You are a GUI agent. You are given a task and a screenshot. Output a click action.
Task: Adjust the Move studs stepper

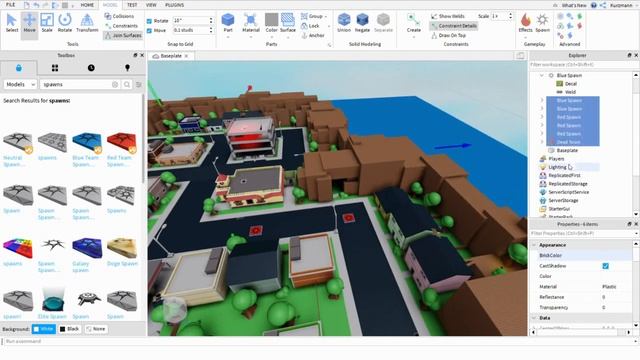coord(211,30)
